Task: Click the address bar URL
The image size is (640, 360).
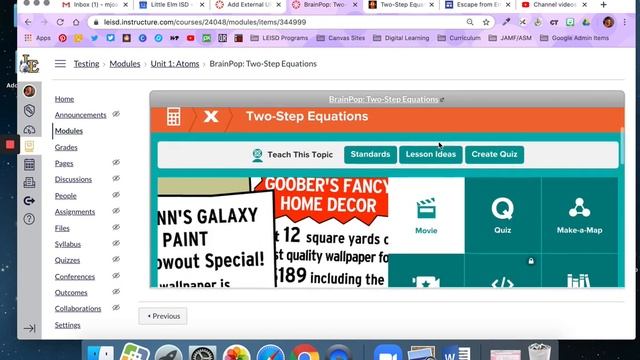Action: (204, 22)
